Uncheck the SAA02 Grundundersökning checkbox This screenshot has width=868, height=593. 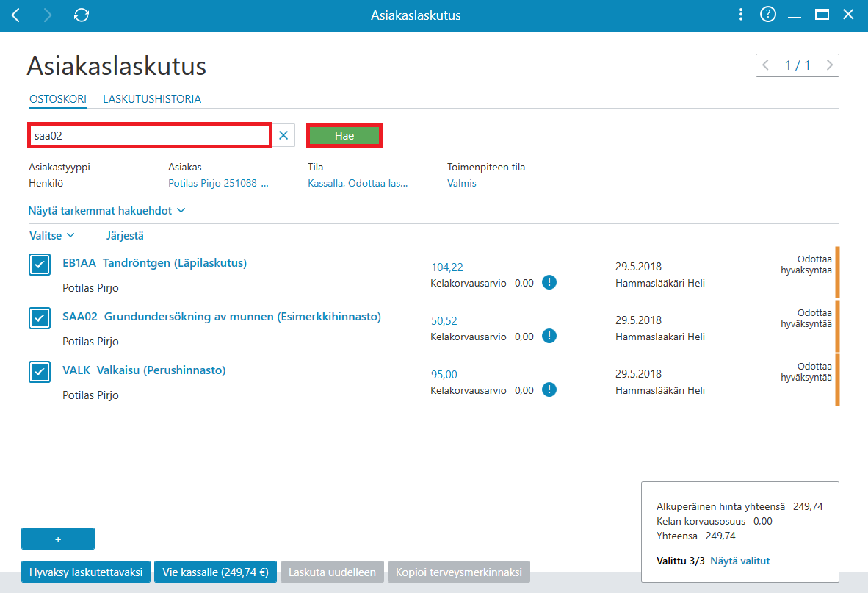tap(40, 318)
